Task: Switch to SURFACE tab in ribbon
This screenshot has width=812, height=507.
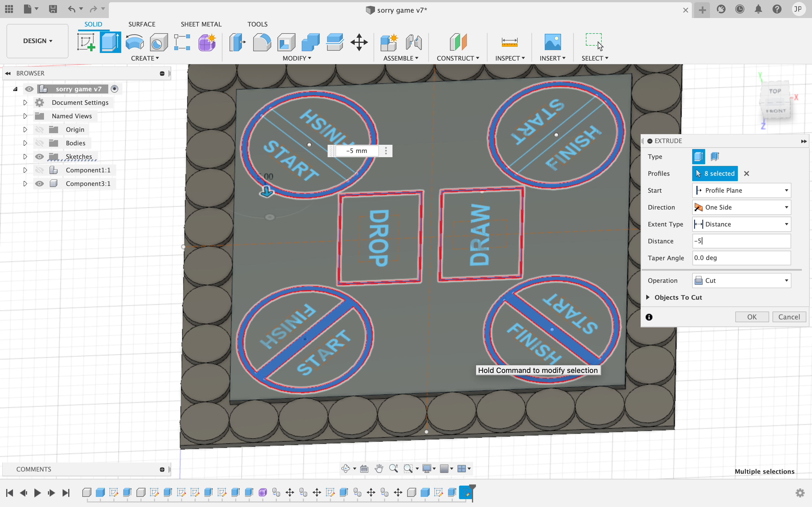Action: (142, 24)
